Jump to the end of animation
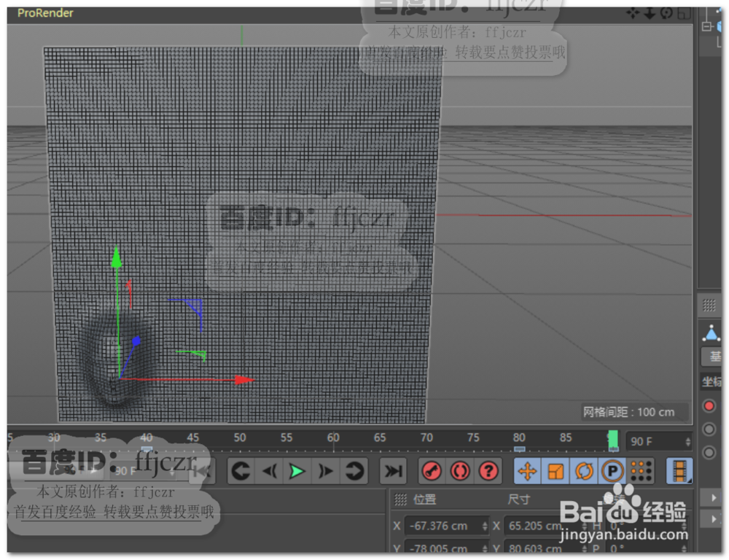This screenshot has width=729, height=560. [x=394, y=471]
